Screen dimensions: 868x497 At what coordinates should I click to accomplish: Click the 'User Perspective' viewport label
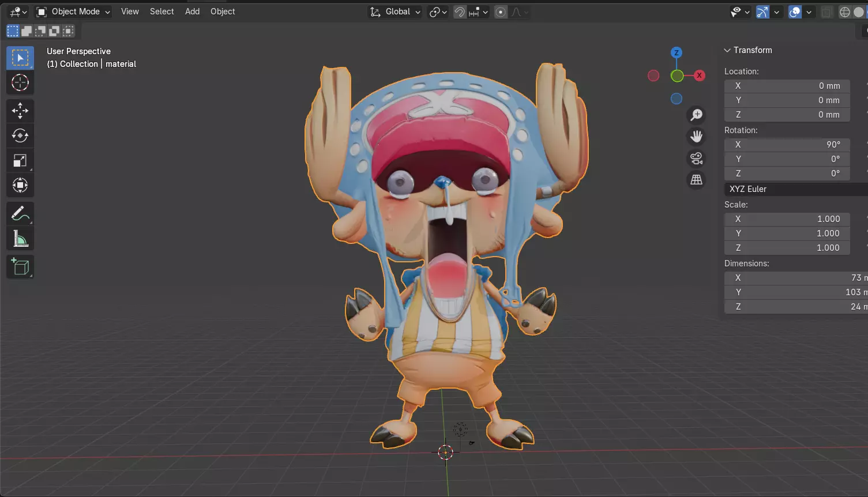[78, 51]
